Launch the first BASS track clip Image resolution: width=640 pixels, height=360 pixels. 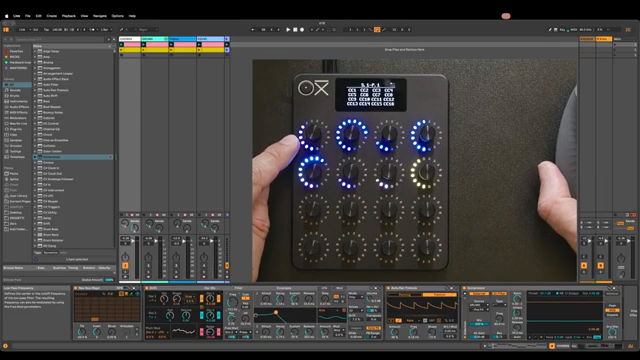pos(171,44)
